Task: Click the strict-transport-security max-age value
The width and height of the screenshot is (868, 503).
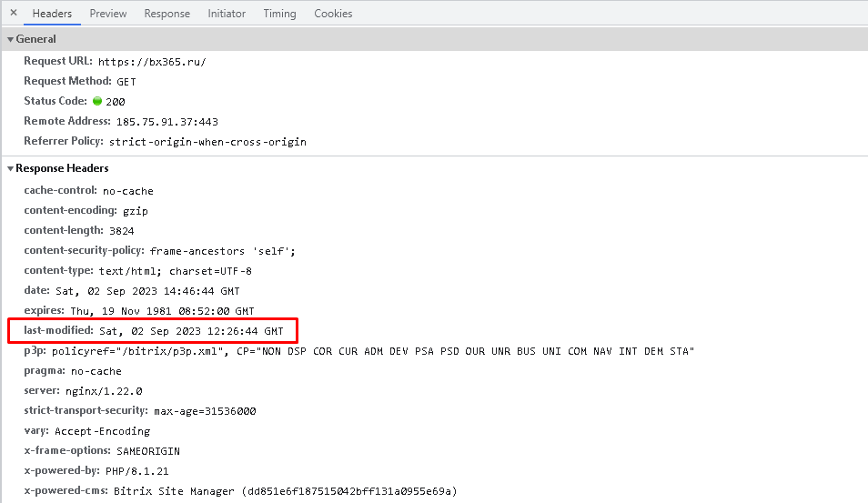Action: 205,411
